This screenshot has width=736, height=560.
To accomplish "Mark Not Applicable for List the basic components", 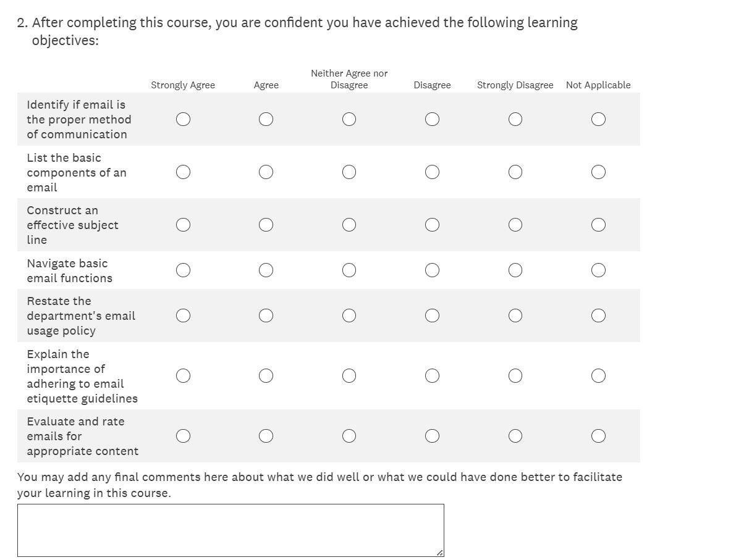I will click(x=598, y=172).
